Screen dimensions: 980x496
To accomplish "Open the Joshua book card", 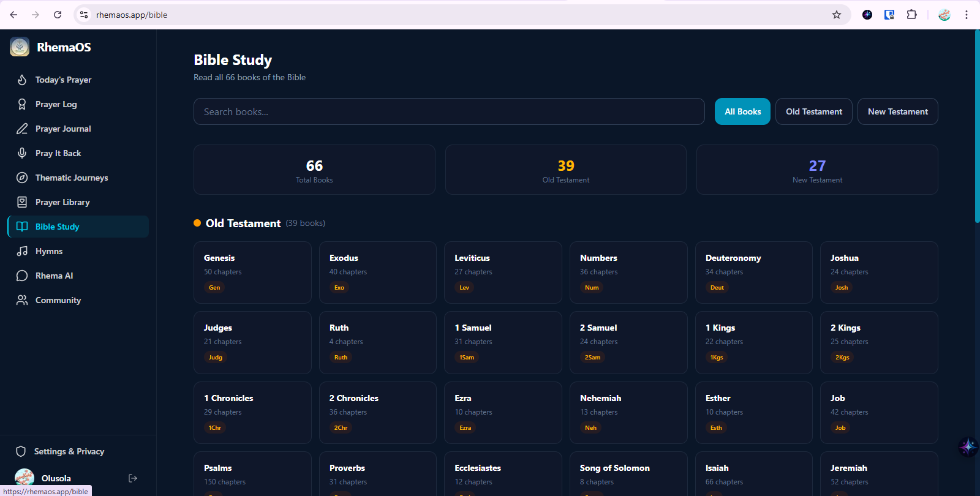I will pyautogui.click(x=879, y=272).
